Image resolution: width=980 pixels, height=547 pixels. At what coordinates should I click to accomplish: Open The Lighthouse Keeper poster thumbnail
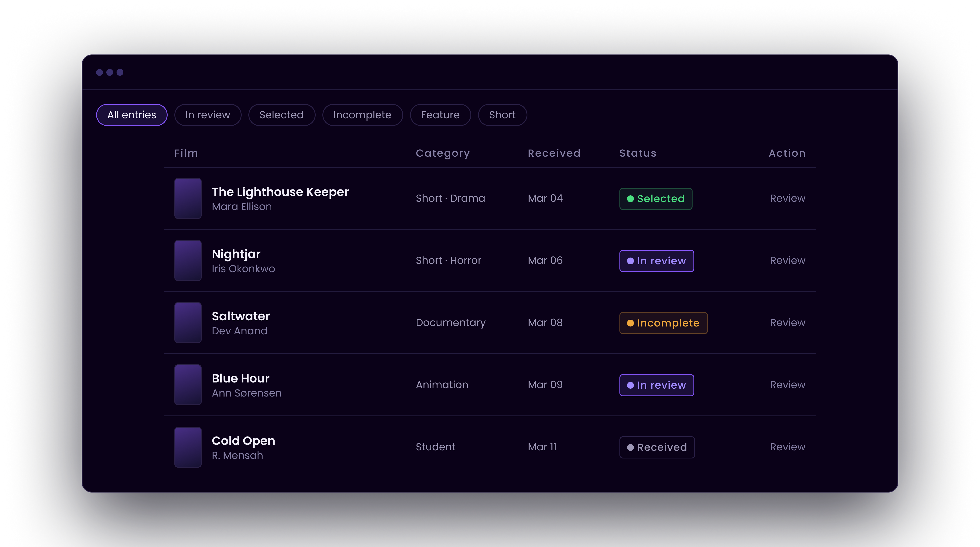click(188, 198)
